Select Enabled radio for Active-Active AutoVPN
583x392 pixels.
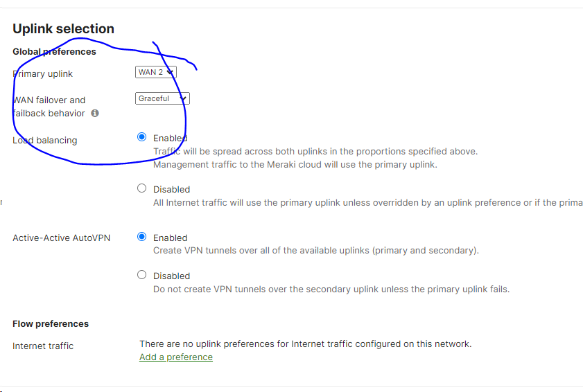141,237
